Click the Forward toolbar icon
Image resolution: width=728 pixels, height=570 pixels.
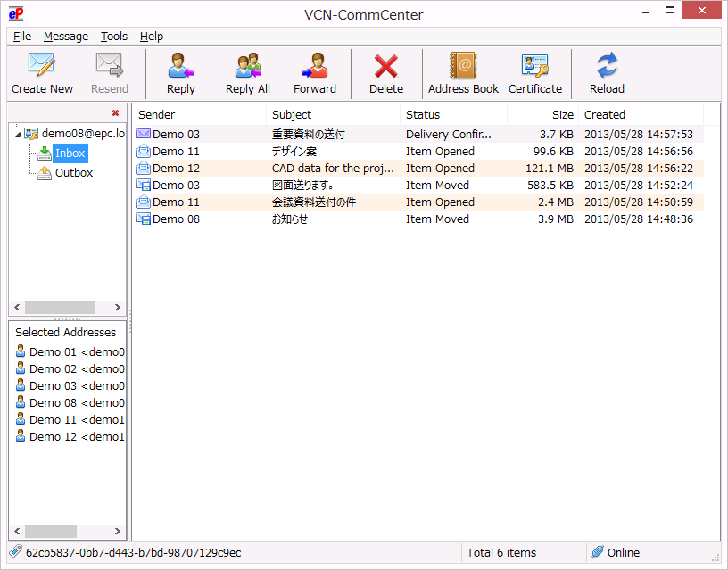315,65
